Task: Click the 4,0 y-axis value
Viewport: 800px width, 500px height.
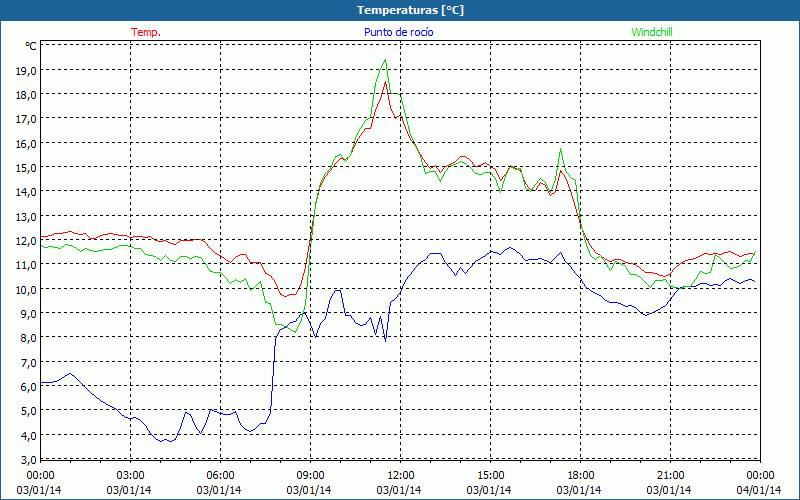Action: click(29, 435)
